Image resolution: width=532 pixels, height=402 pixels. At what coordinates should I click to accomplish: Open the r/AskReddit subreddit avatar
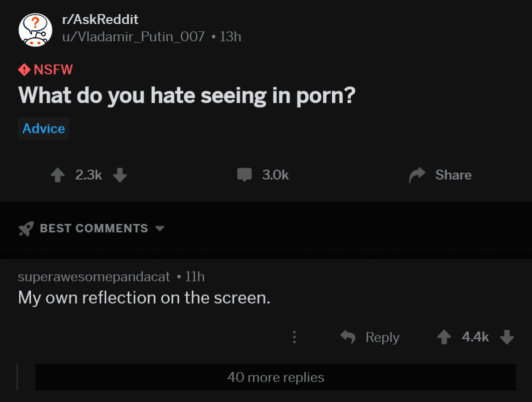(35, 30)
